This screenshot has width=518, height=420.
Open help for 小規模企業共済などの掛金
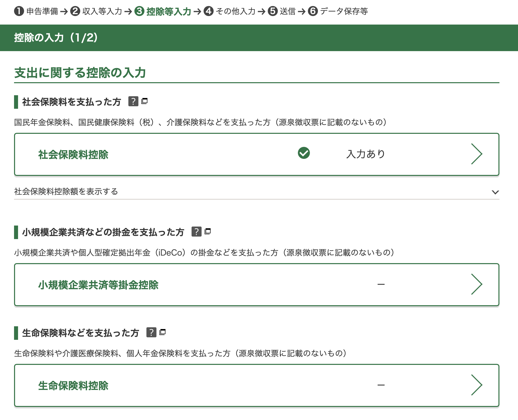[196, 232]
